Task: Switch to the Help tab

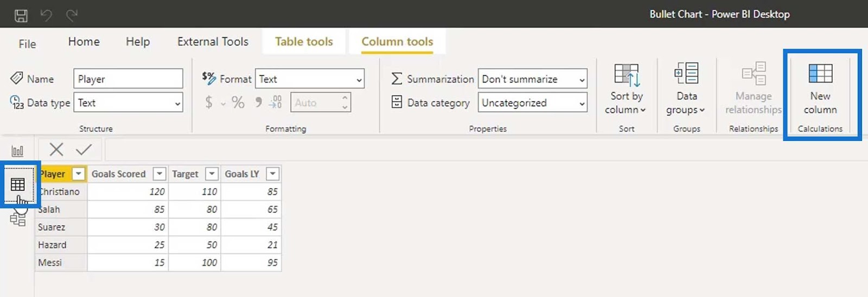Action: 138,42
